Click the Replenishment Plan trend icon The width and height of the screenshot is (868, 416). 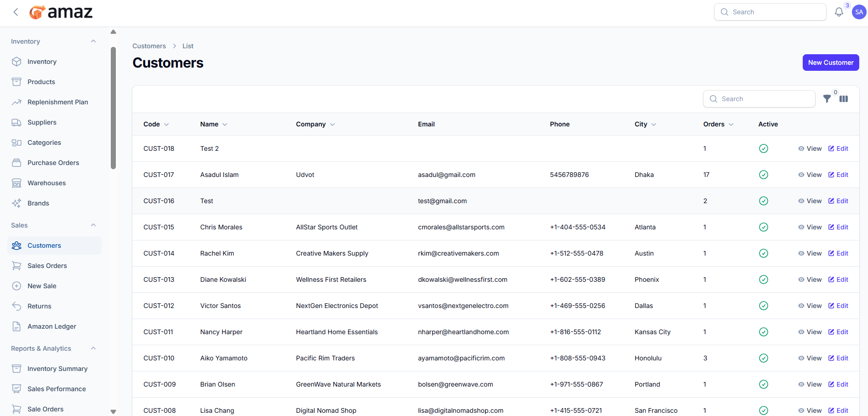click(17, 102)
